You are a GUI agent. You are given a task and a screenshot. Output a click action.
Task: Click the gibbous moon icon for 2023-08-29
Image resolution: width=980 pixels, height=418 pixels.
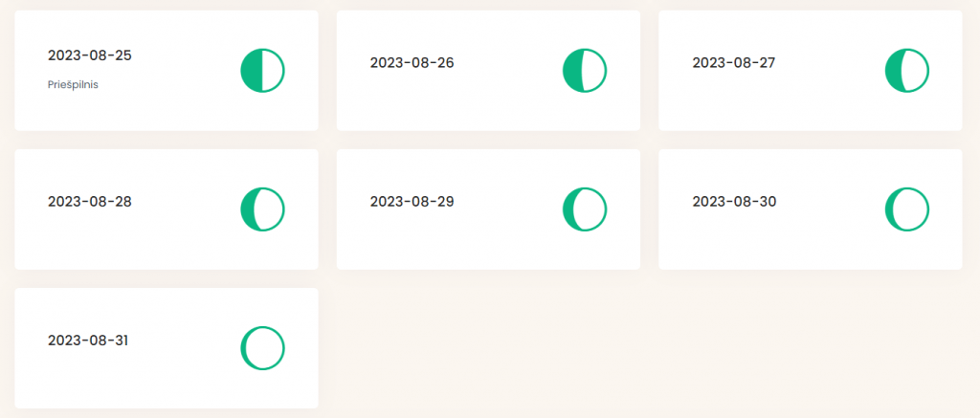pyautogui.click(x=585, y=209)
